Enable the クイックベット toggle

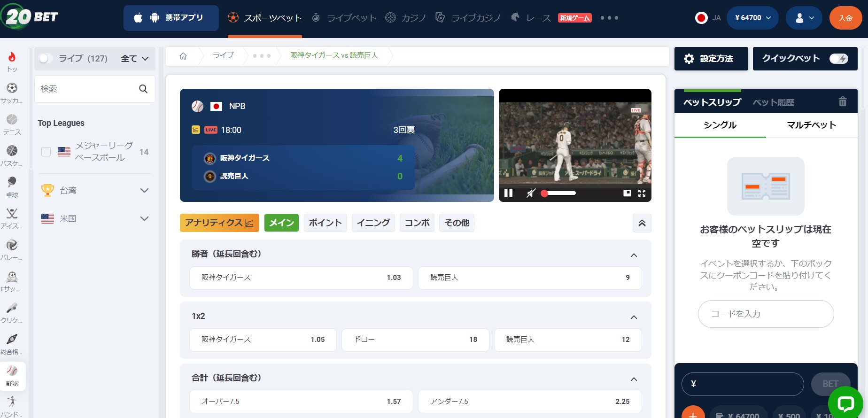pos(838,59)
